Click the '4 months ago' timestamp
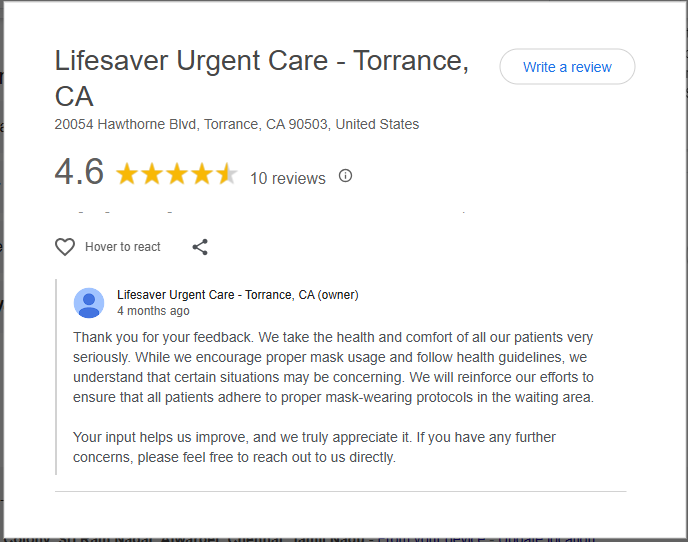 [x=153, y=311]
